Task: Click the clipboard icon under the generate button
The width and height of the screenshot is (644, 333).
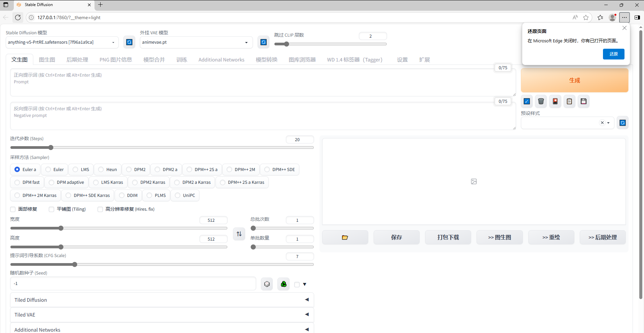Action: click(569, 101)
